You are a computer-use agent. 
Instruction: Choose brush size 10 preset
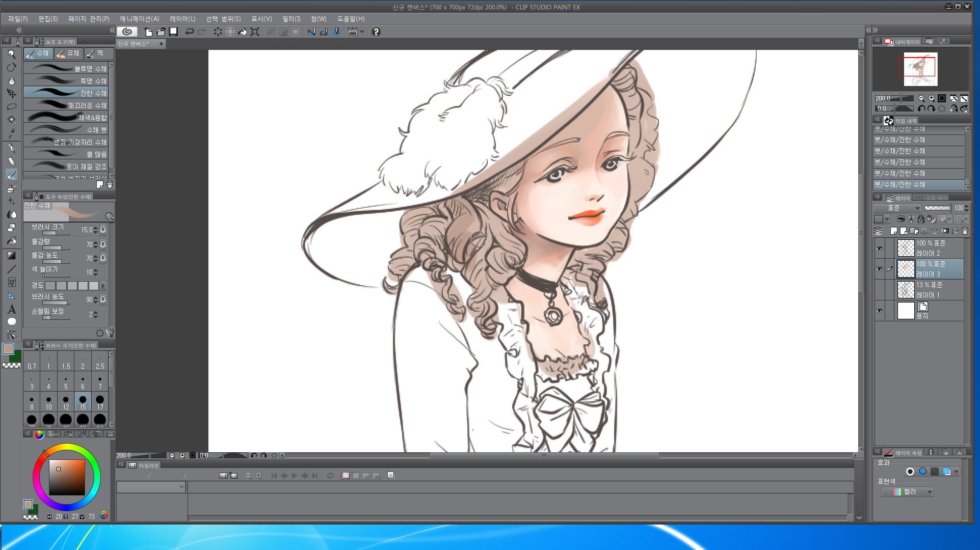(48, 402)
